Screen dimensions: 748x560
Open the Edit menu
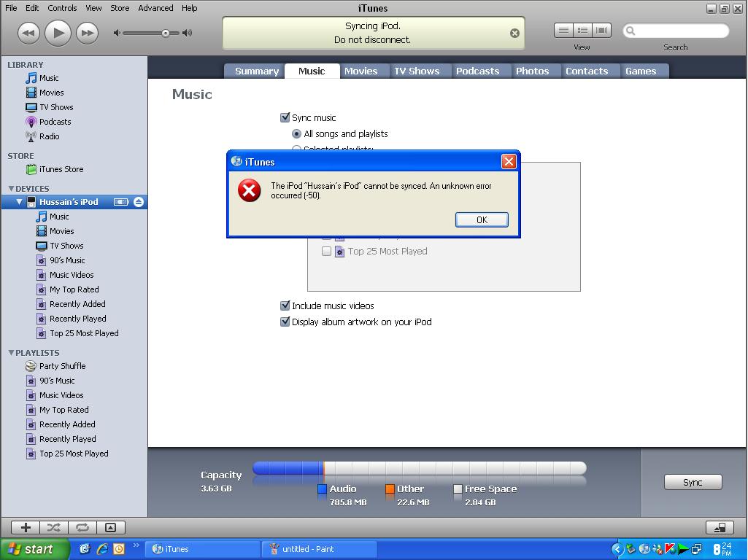32,8
